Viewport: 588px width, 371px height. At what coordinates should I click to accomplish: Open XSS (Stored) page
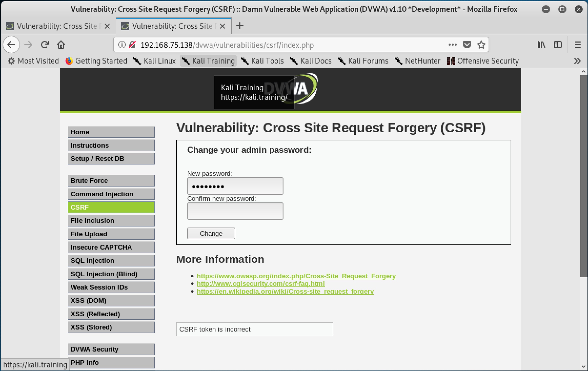point(111,327)
